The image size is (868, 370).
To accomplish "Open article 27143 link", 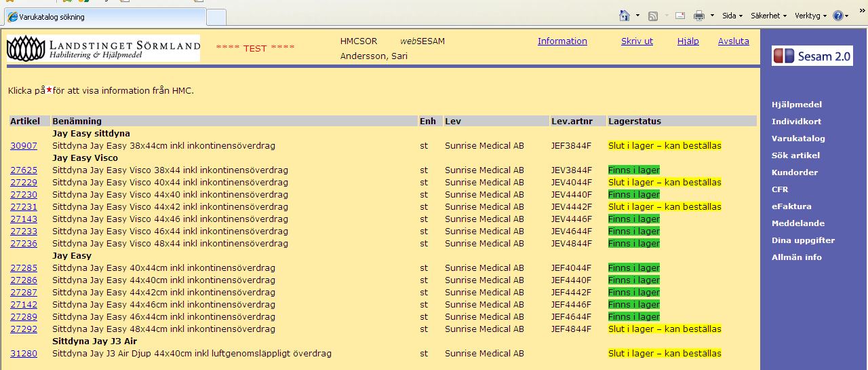I will point(24,219).
